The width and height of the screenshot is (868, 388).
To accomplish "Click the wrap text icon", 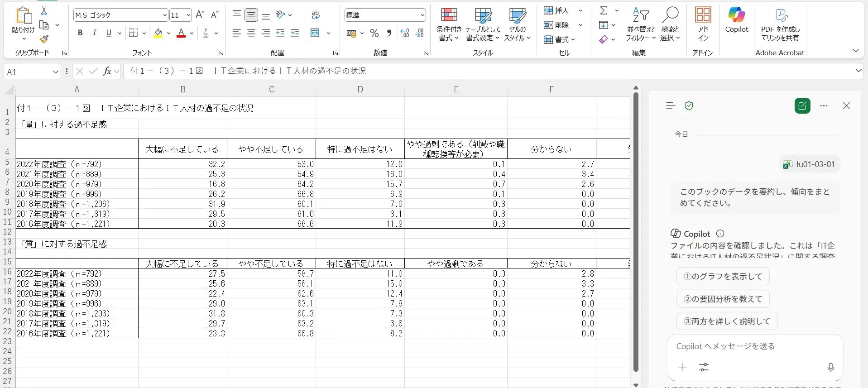I will point(316,15).
